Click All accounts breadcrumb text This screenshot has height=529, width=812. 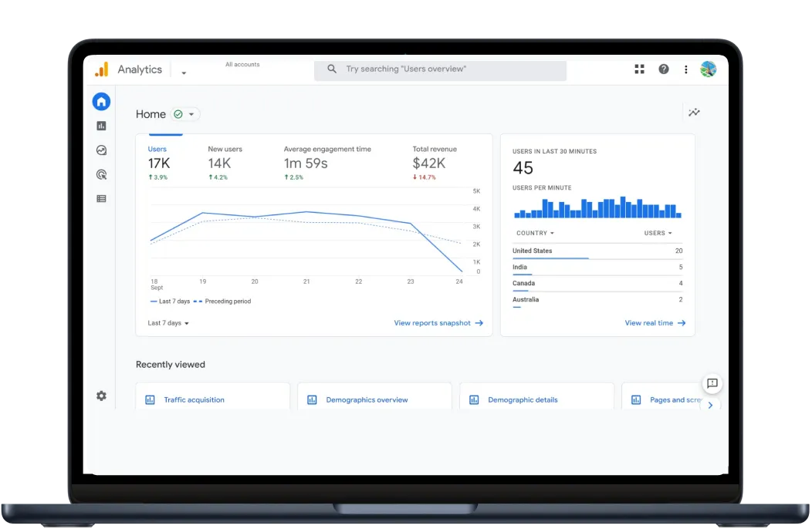(242, 65)
